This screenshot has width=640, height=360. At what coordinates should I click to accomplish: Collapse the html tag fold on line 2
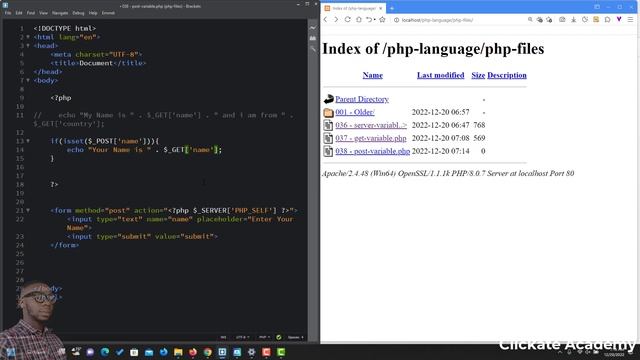coord(28,37)
